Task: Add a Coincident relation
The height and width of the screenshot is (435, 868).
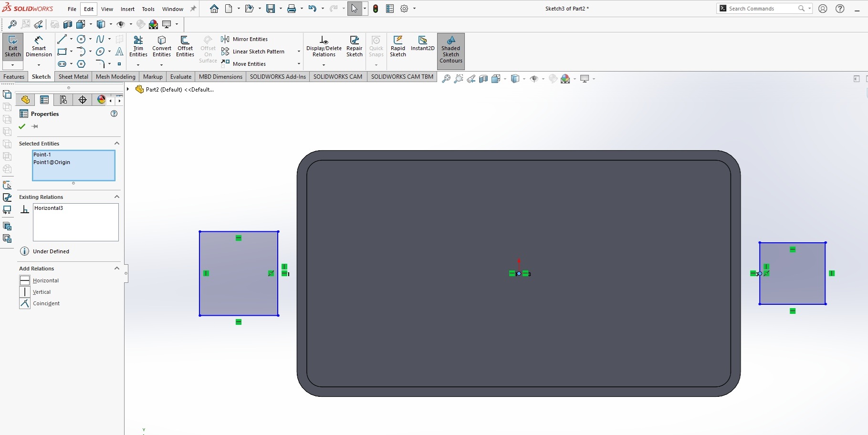Action: coord(46,303)
